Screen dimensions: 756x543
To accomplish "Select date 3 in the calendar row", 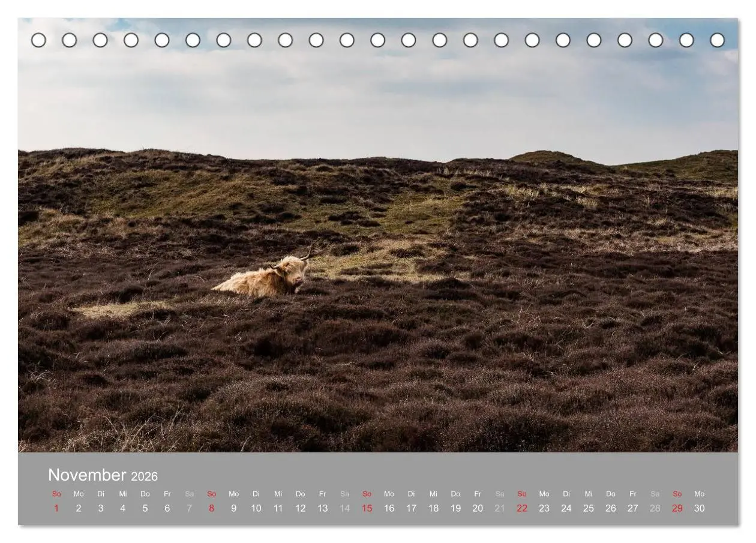I will [x=101, y=508].
